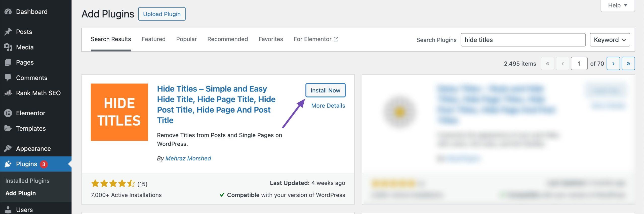Click the Templates folder icon
Viewport: 644px width, 214px height.
pyautogui.click(x=8, y=128)
